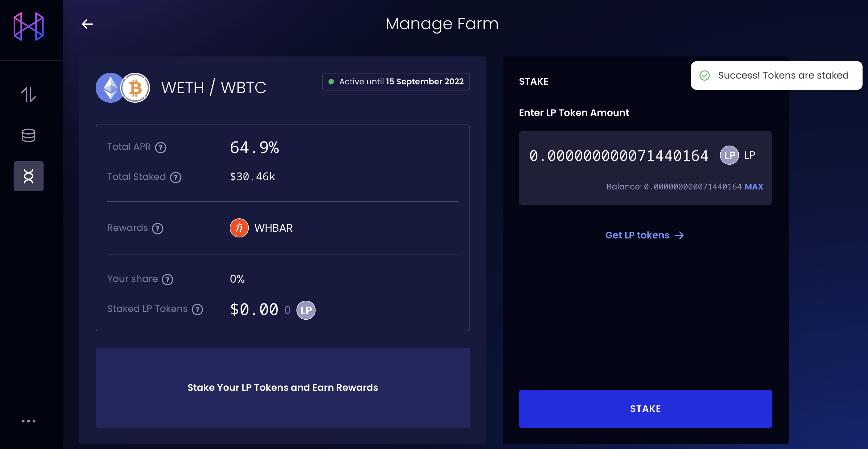Image resolution: width=868 pixels, height=449 pixels.
Task: Open the three-dots more menu
Action: [x=29, y=421]
